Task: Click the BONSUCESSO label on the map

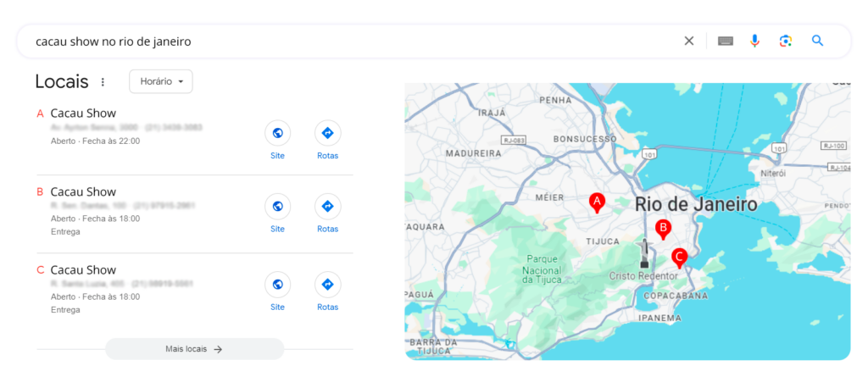Action: (585, 138)
